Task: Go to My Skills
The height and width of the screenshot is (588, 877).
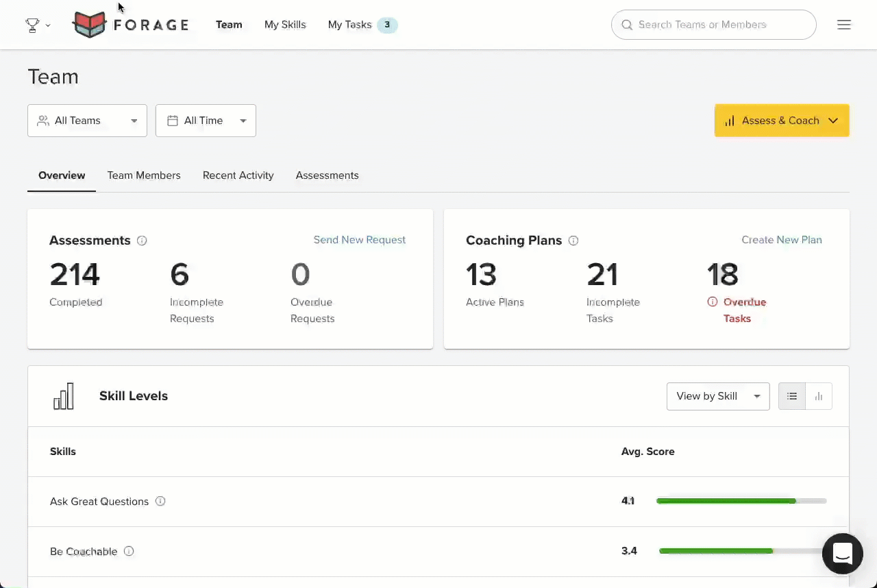Action: coord(285,25)
